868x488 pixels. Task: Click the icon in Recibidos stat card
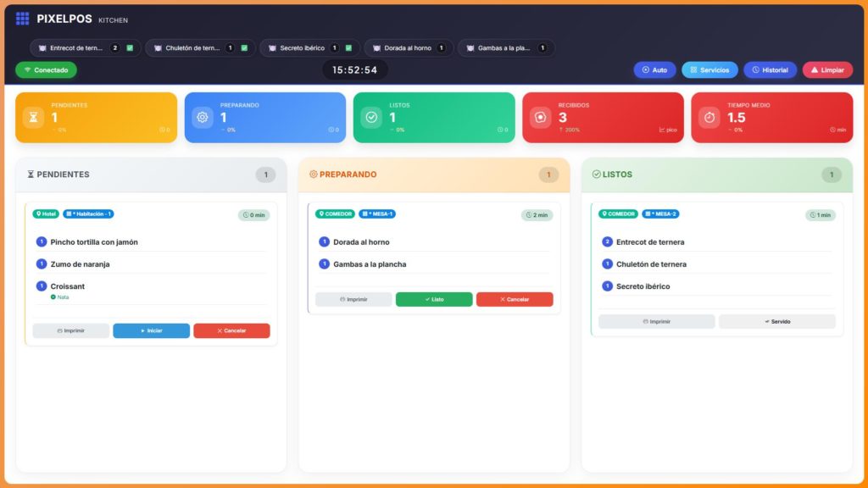point(540,117)
